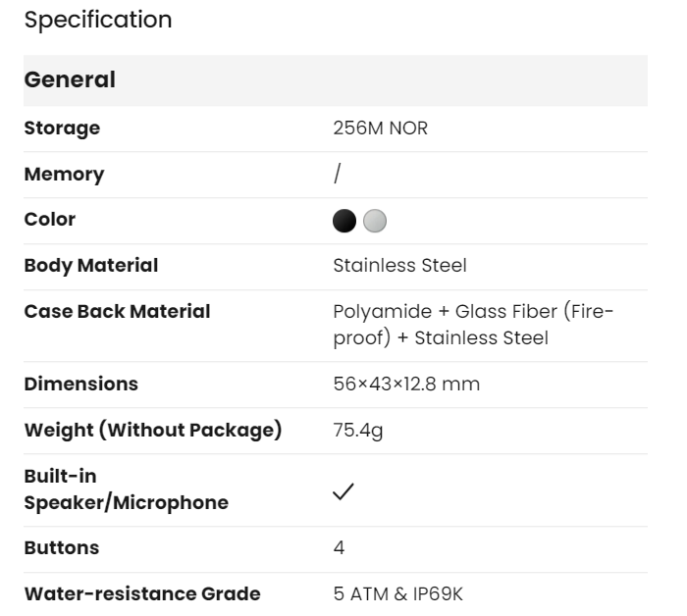Select the silver color swatch
687x616 pixels.
375,221
